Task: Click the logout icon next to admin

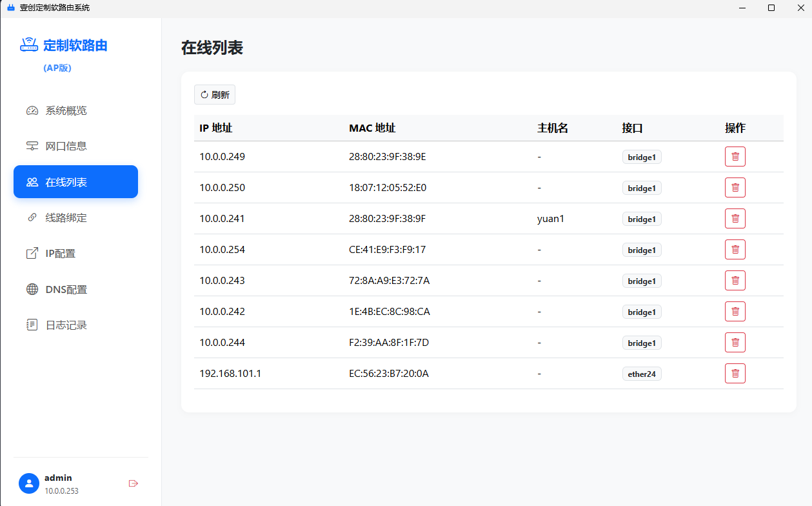Action: 133,483
